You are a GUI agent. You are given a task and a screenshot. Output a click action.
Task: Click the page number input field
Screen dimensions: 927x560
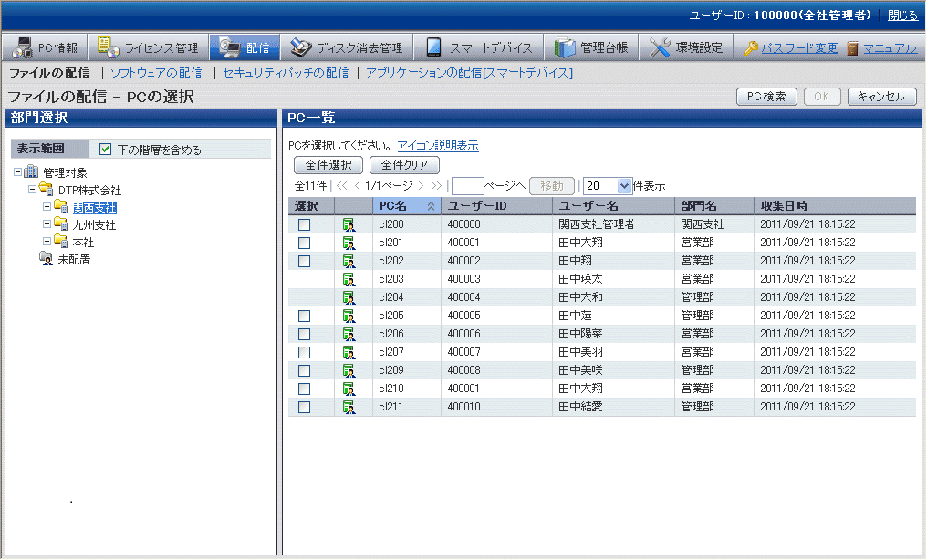pos(467,186)
